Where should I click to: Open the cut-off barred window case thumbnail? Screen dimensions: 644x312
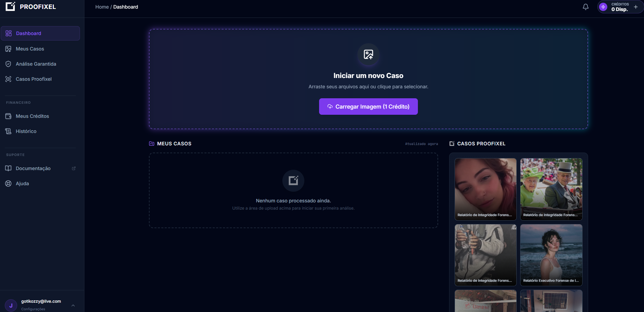pyautogui.click(x=551, y=301)
